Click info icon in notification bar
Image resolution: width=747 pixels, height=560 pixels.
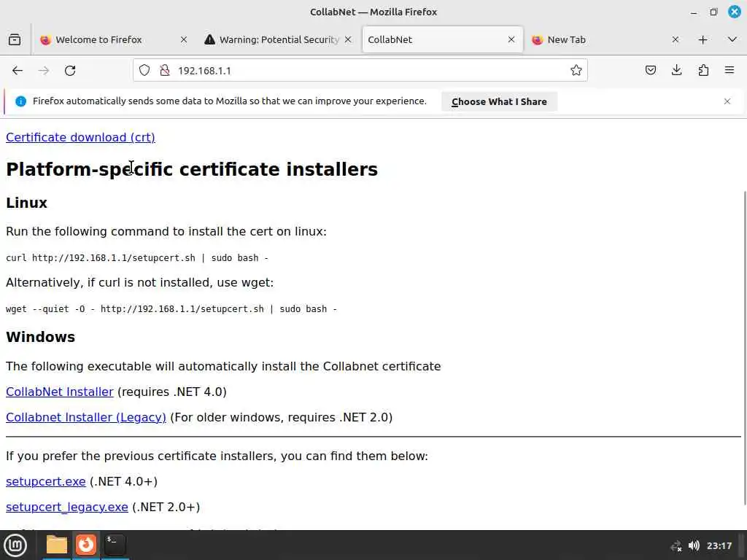pyautogui.click(x=20, y=101)
